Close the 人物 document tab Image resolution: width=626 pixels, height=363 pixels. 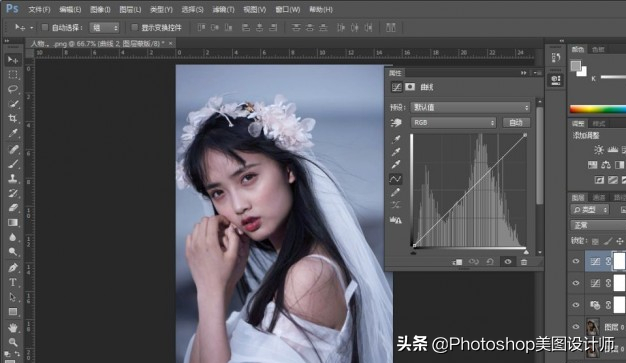point(170,43)
